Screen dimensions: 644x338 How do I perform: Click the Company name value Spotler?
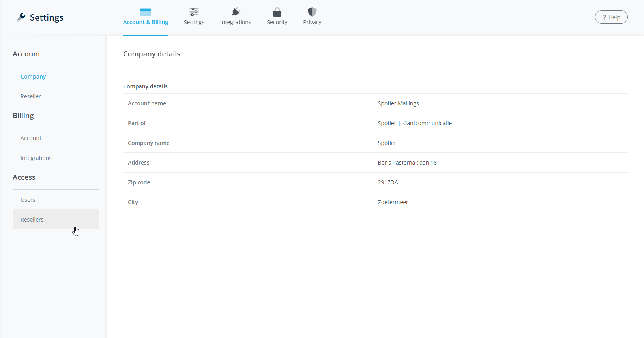tap(387, 143)
